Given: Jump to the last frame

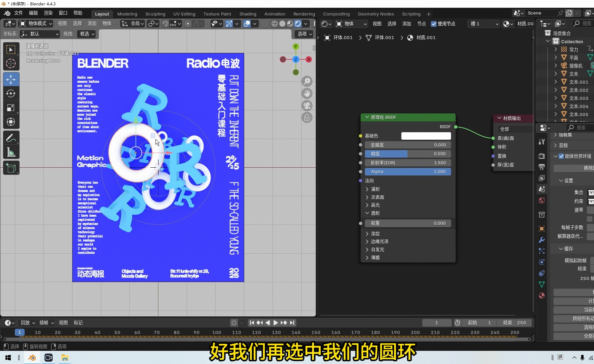Looking at the screenshot, I should point(292,323).
